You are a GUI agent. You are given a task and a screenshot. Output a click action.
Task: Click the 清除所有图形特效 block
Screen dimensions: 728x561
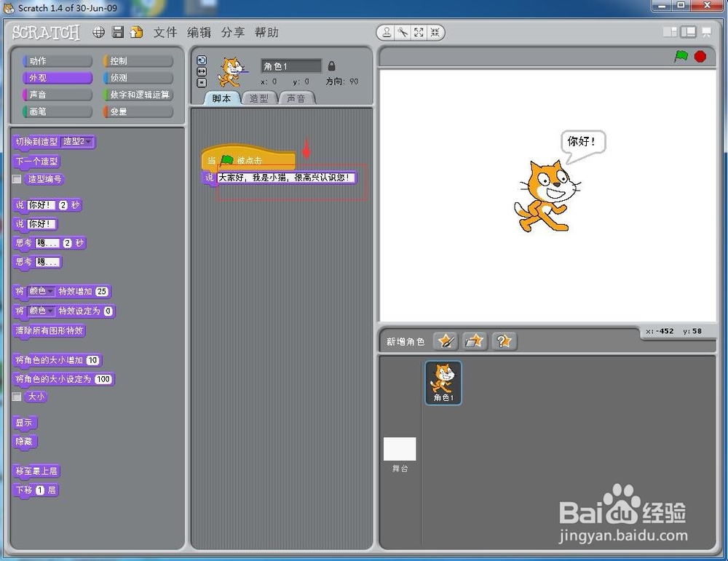[50, 331]
